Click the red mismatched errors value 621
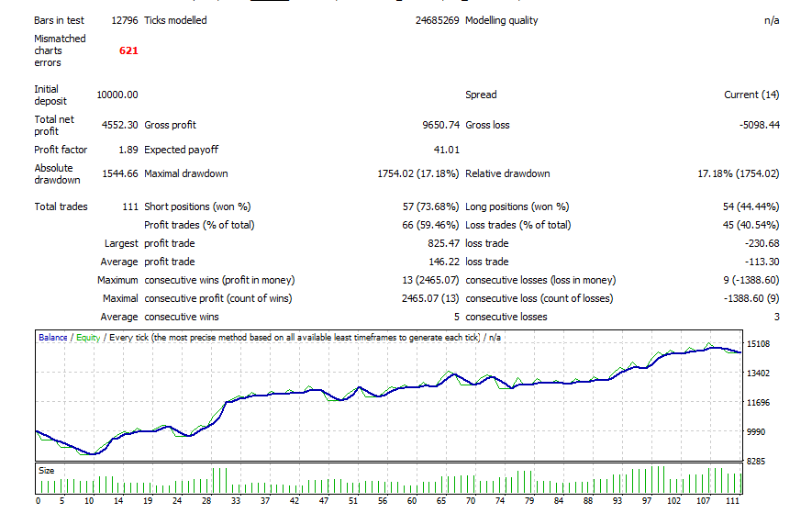The image size is (812, 513). pyautogui.click(x=128, y=51)
